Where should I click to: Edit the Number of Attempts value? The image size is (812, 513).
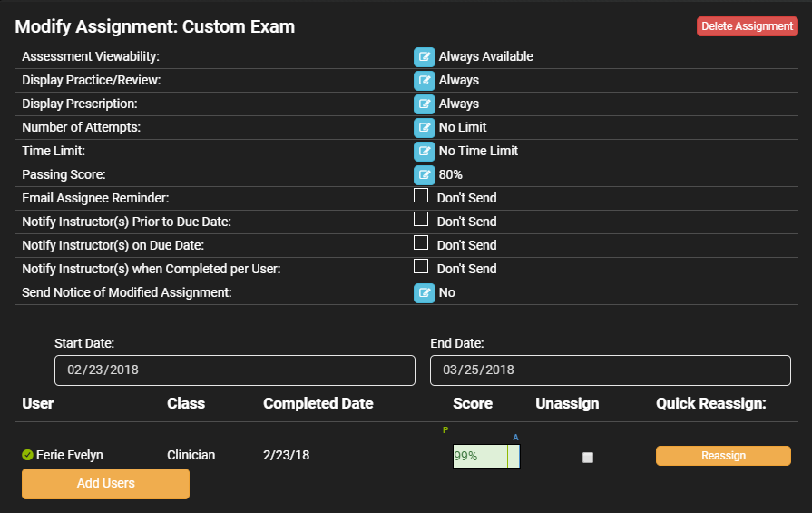click(x=424, y=128)
